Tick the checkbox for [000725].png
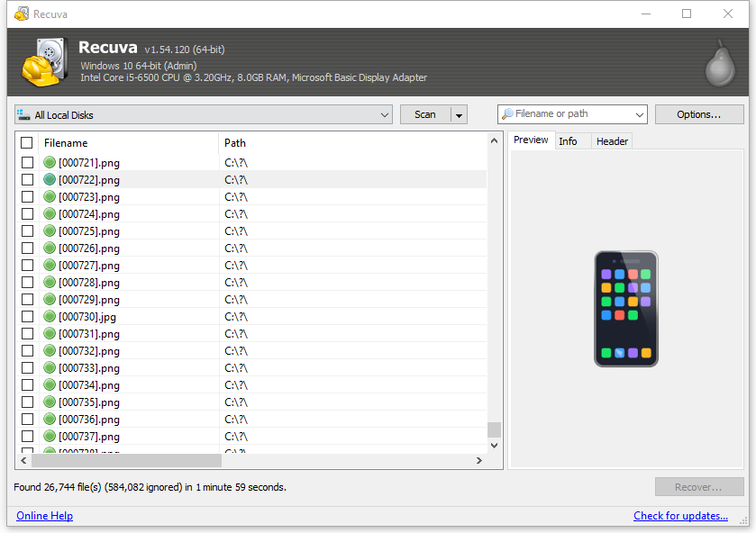This screenshot has width=756, height=533. click(27, 230)
